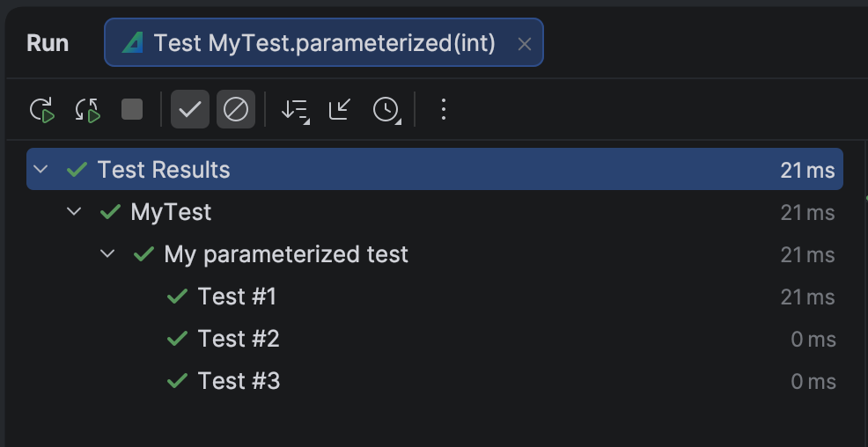Viewport: 868px width, 447px height.
Task: Click the Run tool window label
Action: click(x=48, y=43)
